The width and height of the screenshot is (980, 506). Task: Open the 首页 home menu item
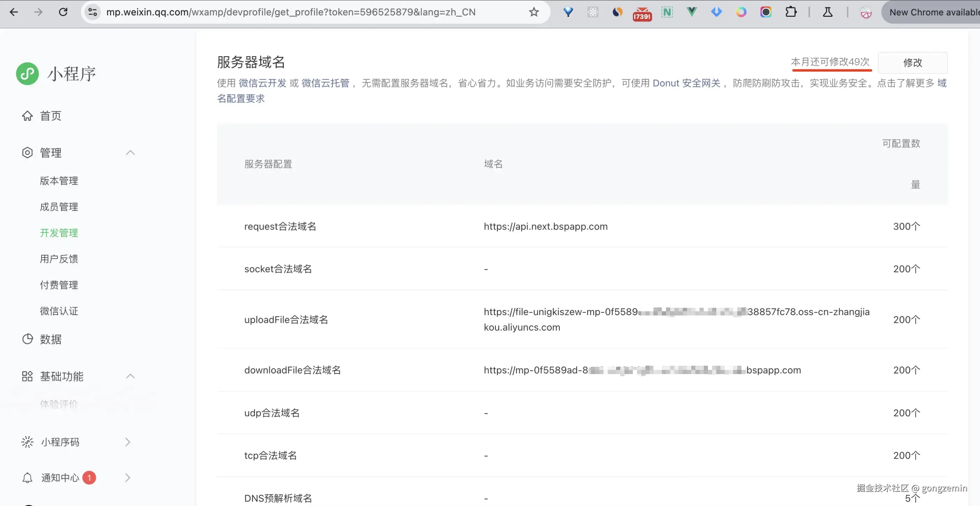click(x=50, y=116)
